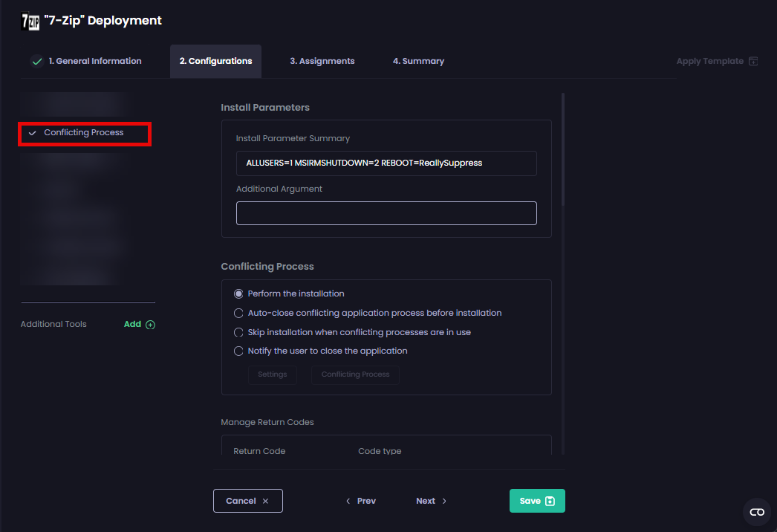
Task: Click inside the Additional Argument input field
Action: pyautogui.click(x=386, y=213)
